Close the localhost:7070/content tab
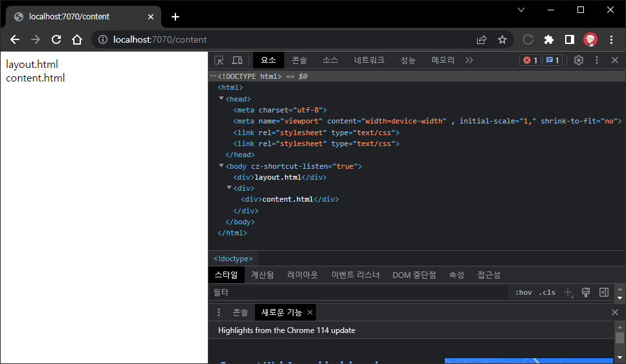Viewport: 626px width, 364px height. (x=150, y=17)
